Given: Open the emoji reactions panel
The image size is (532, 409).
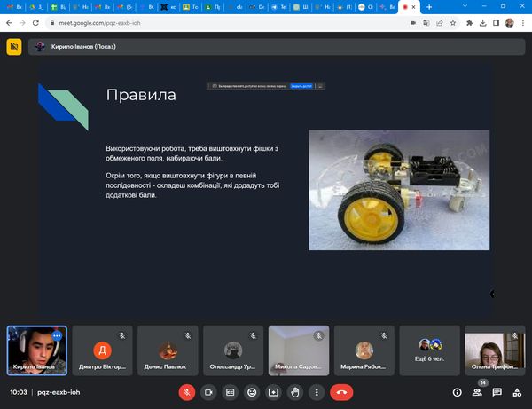Looking at the screenshot, I should [252, 391].
